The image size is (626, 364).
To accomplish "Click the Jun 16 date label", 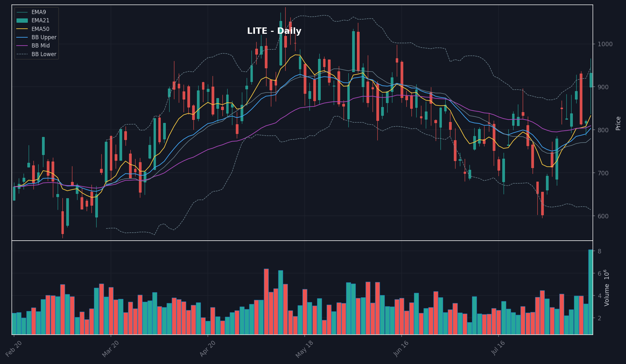I will click(x=401, y=348).
